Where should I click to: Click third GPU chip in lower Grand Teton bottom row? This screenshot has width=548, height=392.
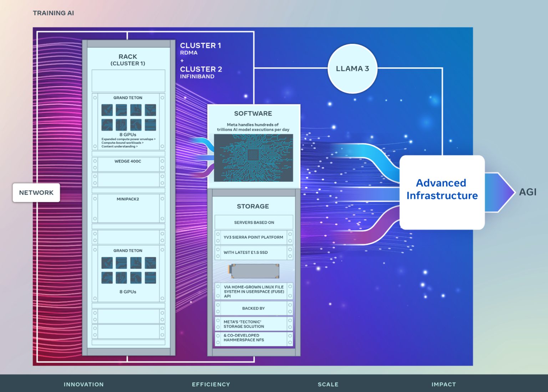136,278
